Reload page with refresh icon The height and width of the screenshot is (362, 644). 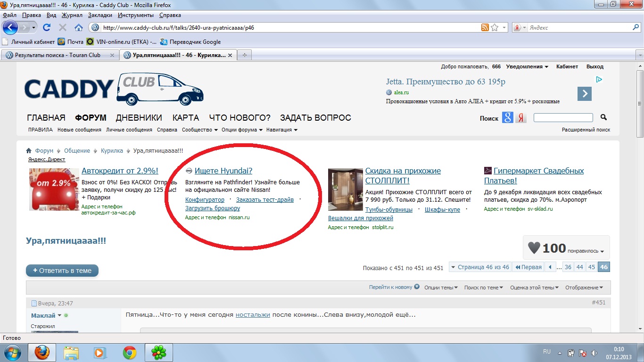click(47, 27)
